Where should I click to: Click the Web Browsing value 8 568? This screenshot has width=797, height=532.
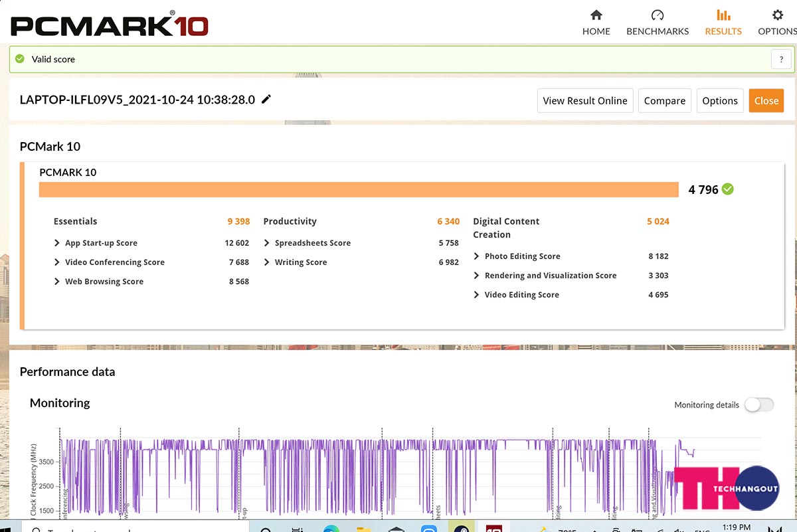239,282
